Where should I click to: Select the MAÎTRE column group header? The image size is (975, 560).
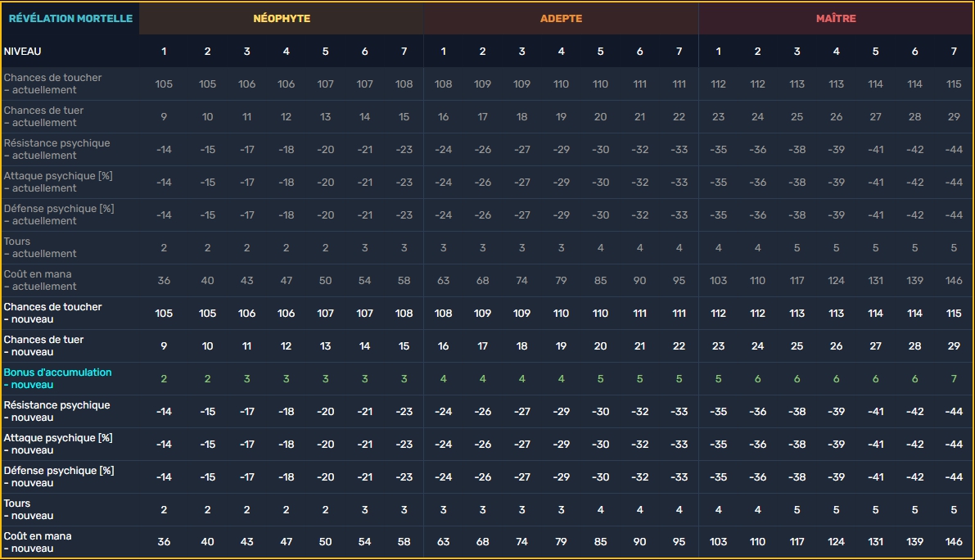pos(836,19)
